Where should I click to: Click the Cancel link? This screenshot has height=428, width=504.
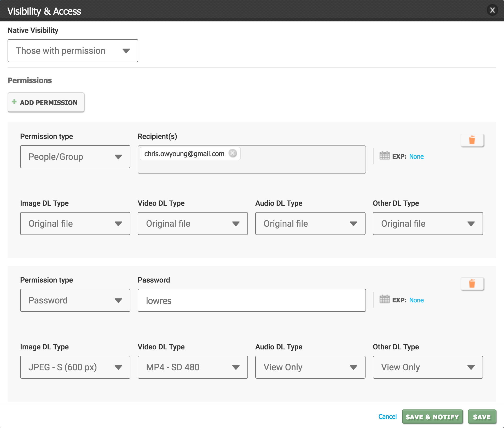point(387,417)
